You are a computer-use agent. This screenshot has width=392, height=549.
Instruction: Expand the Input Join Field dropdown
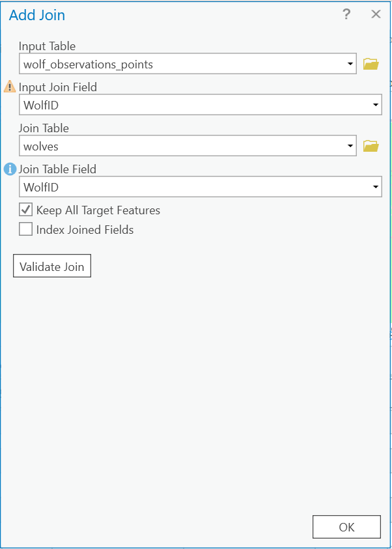(x=376, y=105)
